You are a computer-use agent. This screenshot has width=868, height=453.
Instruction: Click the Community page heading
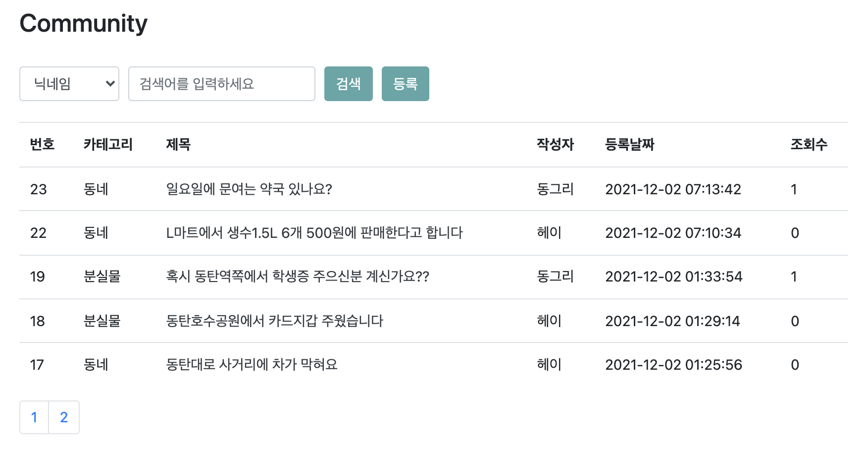click(x=83, y=22)
